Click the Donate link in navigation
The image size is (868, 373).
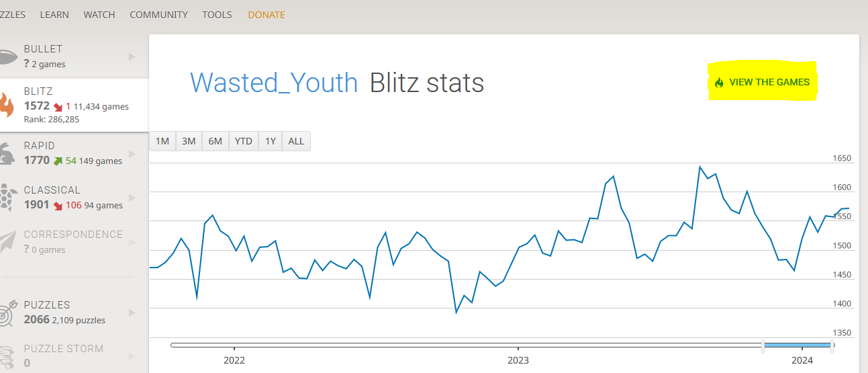pyautogui.click(x=267, y=15)
